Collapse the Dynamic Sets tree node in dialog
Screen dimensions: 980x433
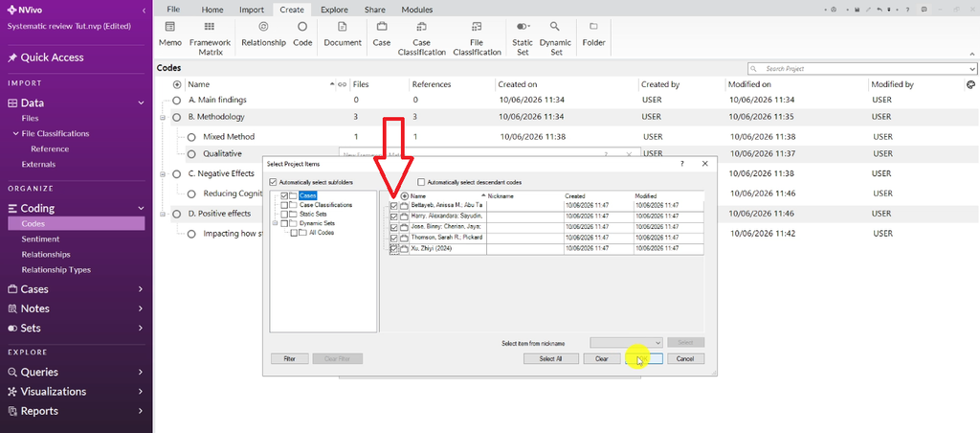click(275, 223)
